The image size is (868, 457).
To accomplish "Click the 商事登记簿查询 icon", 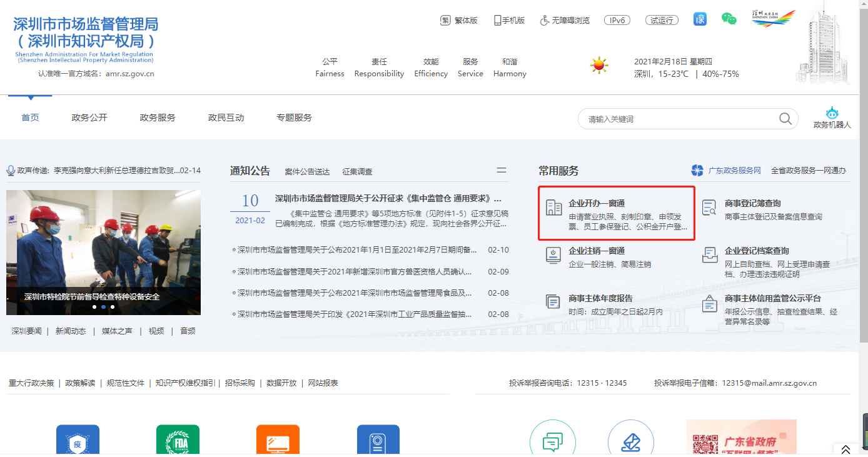I will [709, 208].
